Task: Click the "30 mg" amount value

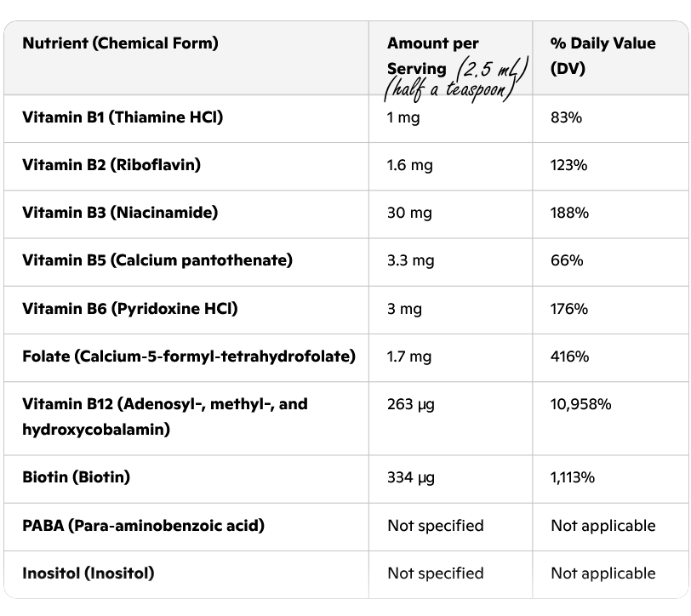Action: (x=409, y=213)
